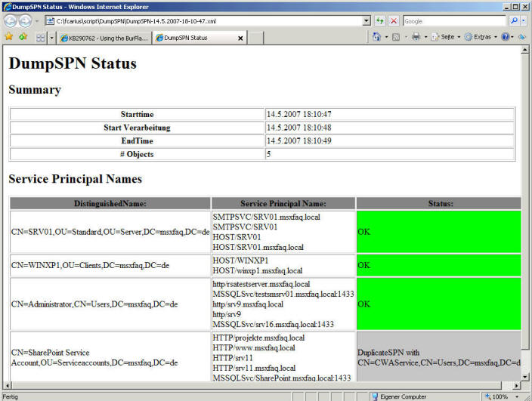The width and height of the screenshot is (532, 401).
Task: Click the vertical scrollbar thumb
Action: click(525, 202)
